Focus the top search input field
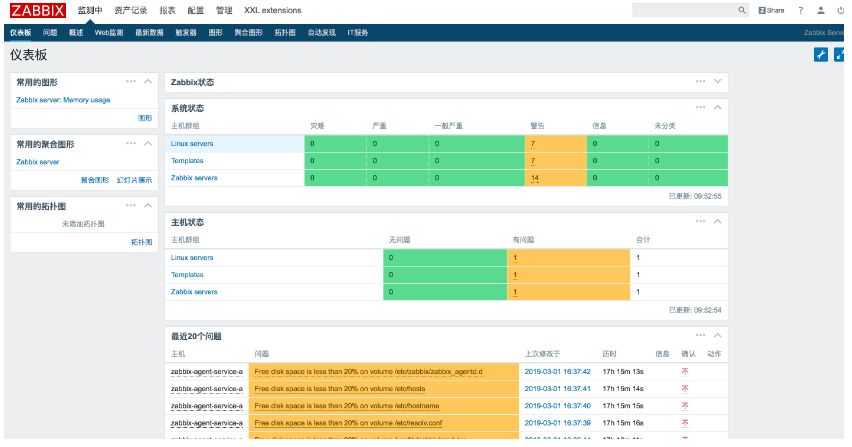 684,10
